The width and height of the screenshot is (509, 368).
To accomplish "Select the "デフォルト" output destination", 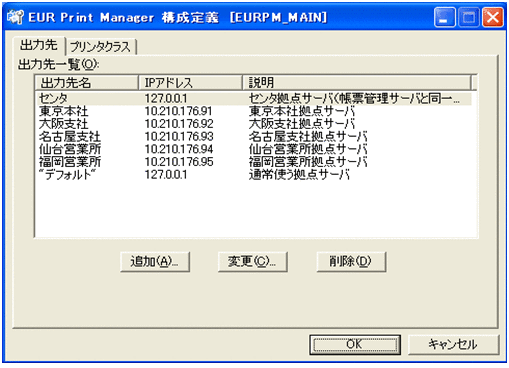I will click(x=67, y=174).
